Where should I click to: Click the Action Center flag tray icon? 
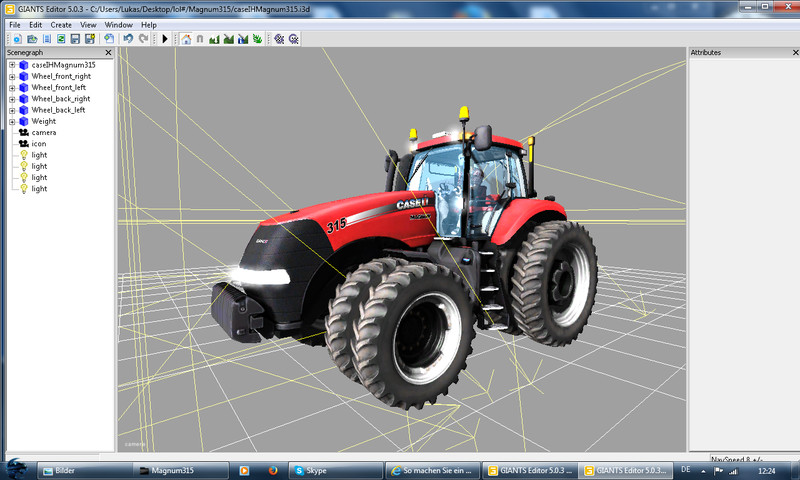(718, 471)
